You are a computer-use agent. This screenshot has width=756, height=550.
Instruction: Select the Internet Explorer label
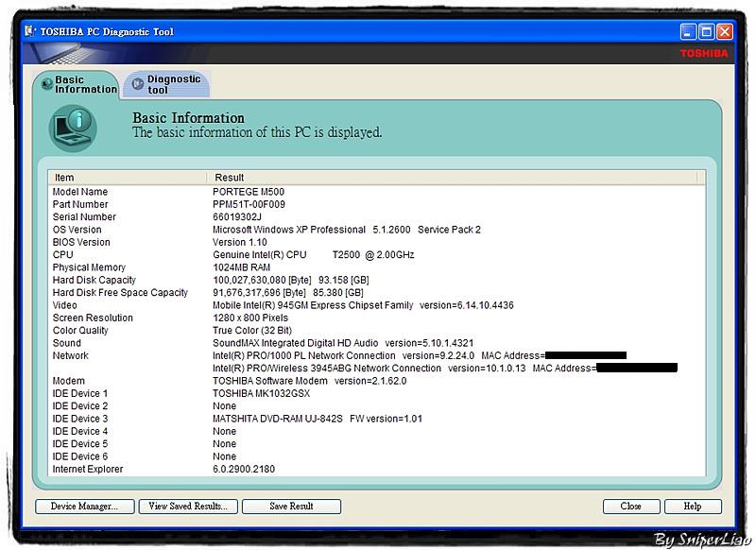click(x=88, y=469)
